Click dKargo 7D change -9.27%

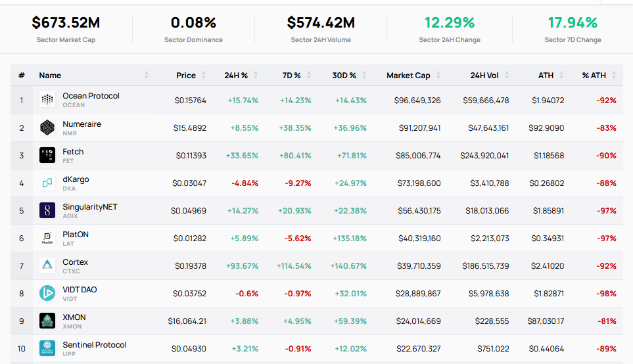298,183
